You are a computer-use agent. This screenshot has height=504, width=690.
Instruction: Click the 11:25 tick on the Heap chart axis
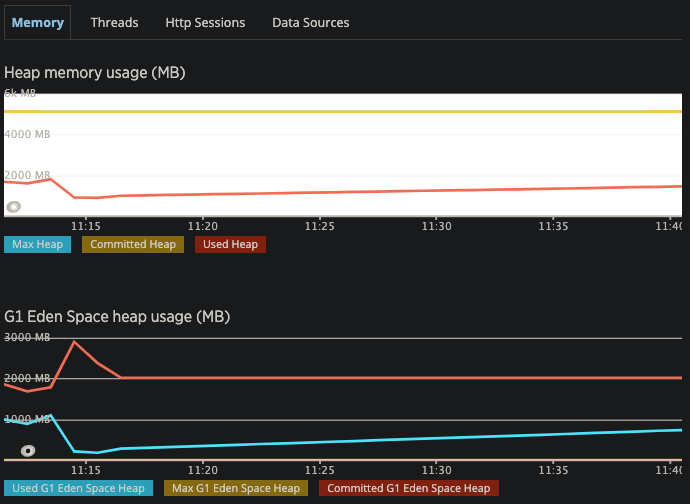pyautogui.click(x=320, y=227)
